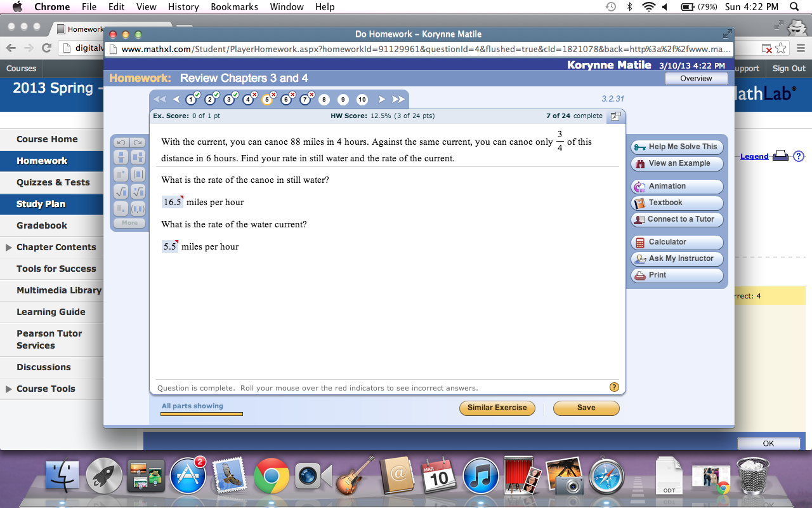Open question 2 in the homework navigator
The width and height of the screenshot is (812, 508).
point(210,99)
